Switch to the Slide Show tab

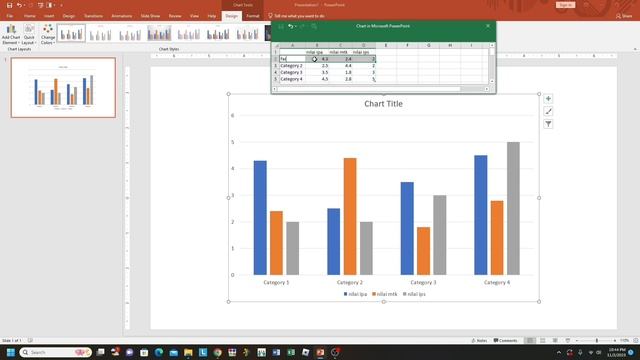pyautogui.click(x=150, y=16)
